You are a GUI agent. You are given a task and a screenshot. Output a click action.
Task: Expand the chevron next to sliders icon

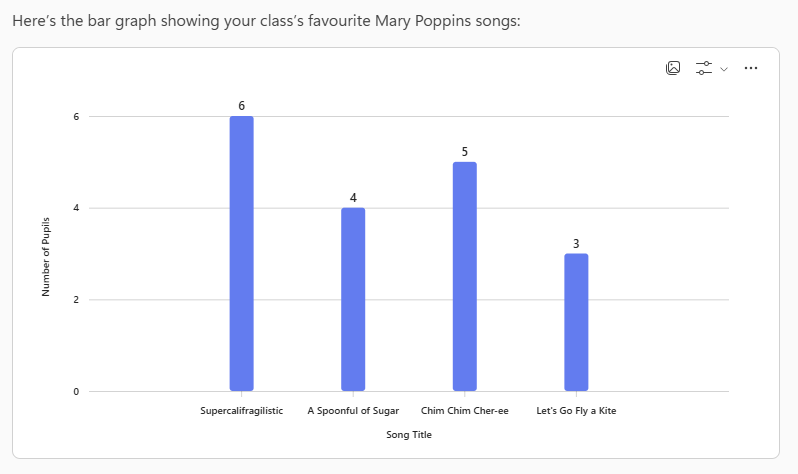click(724, 69)
